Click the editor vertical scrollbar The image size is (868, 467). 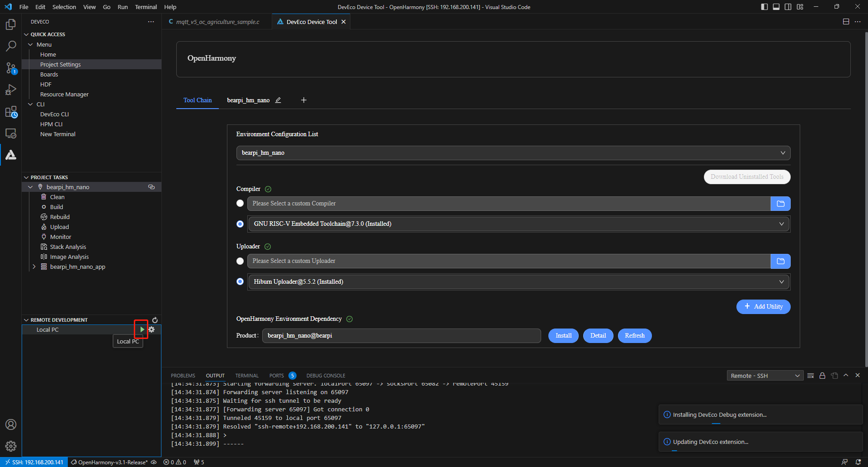point(866,199)
